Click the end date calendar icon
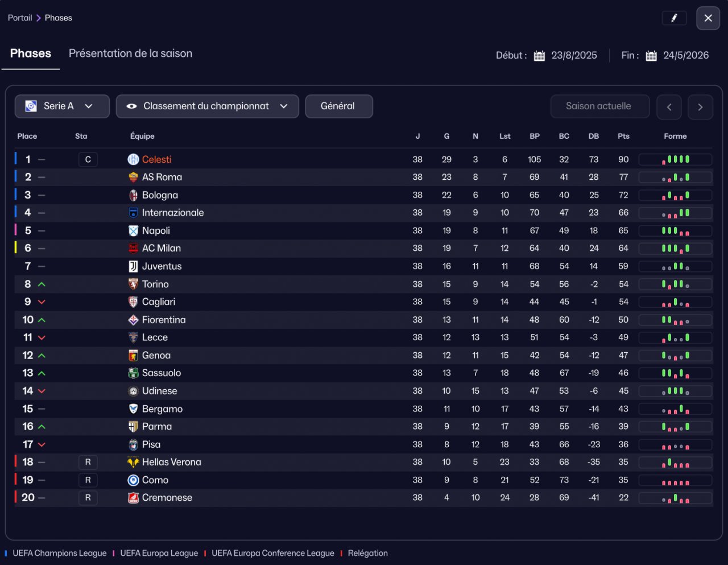 pos(651,56)
